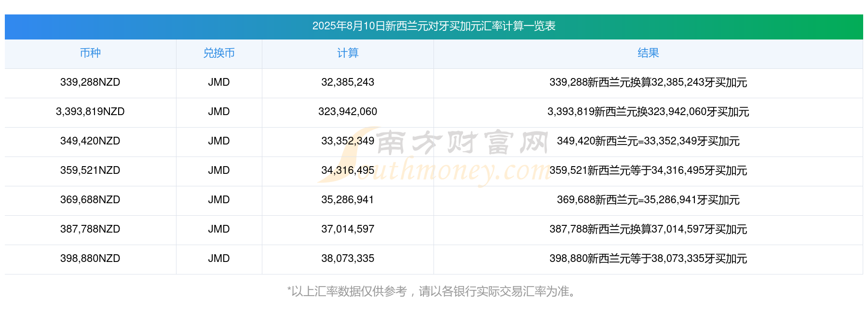The height and width of the screenshot is (313, 868).
Task: Click JMD in the 369,688NZD row
Action: [x=219, y=200]
